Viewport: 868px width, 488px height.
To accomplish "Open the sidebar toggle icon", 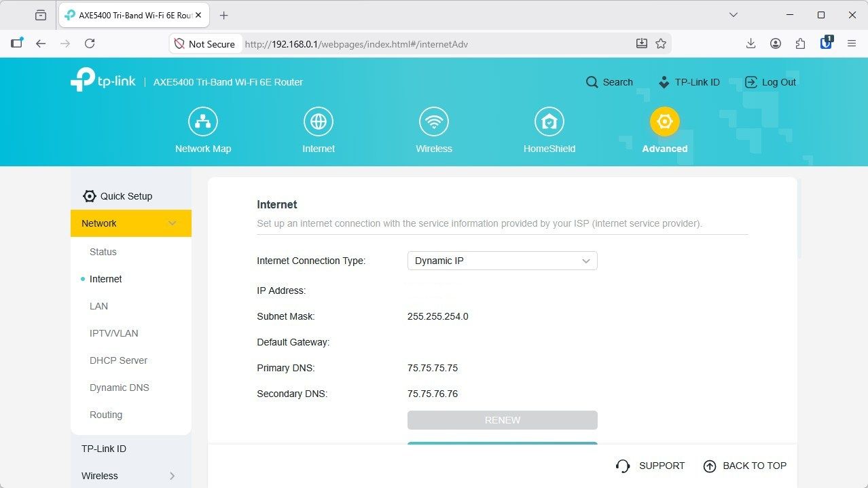I will (16, 43).
